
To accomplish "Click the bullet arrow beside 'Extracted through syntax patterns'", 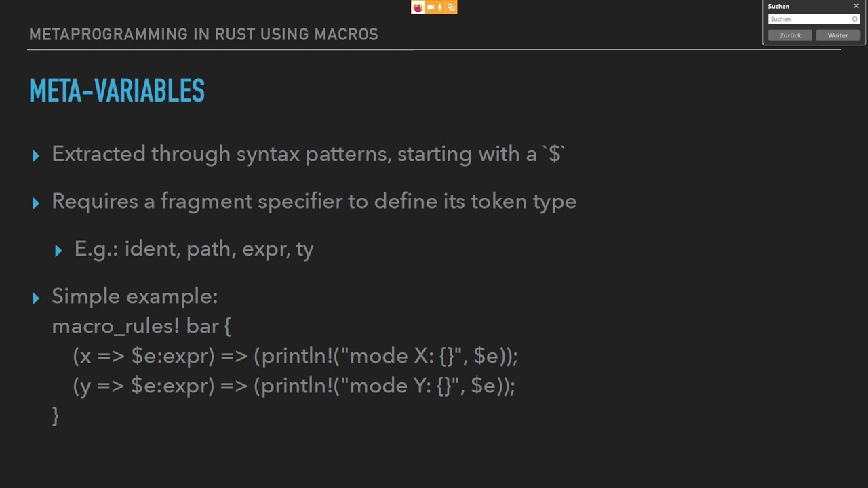I will pos(36,156).
